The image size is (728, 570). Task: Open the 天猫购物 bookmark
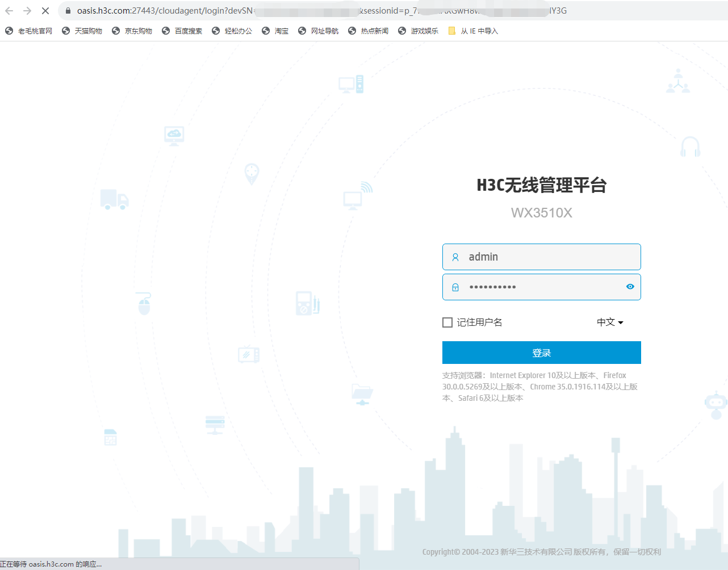pos(82,31)
